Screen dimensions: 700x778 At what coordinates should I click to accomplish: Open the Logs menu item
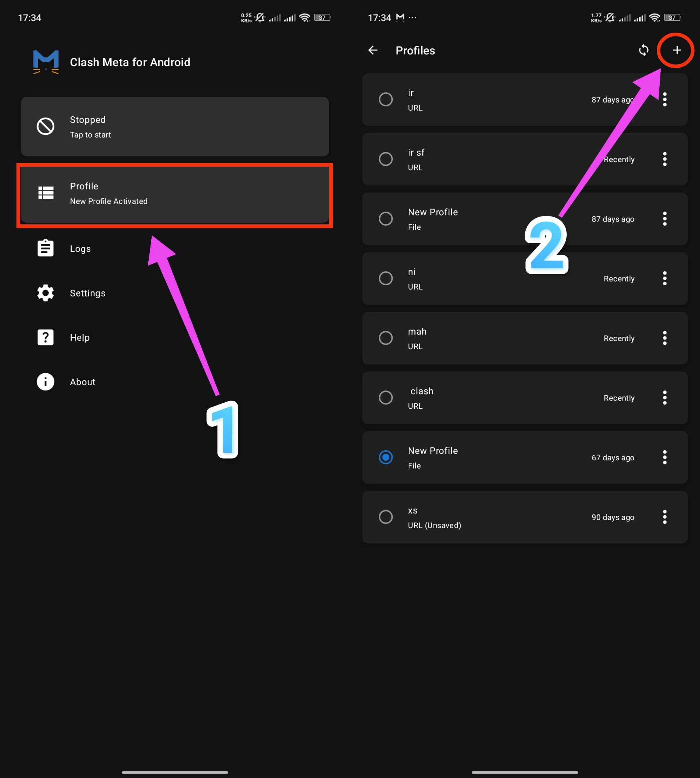coord(80,249)
